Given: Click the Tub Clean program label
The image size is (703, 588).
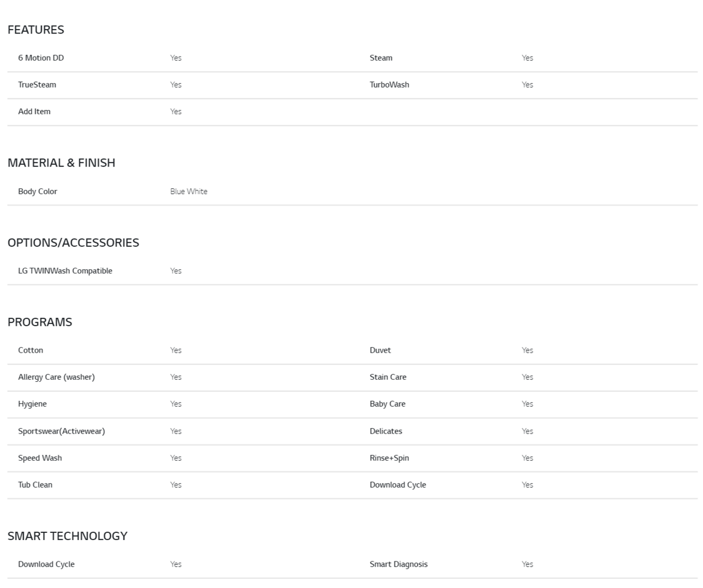Looking at the screenshot, I should tap(35, 485).
